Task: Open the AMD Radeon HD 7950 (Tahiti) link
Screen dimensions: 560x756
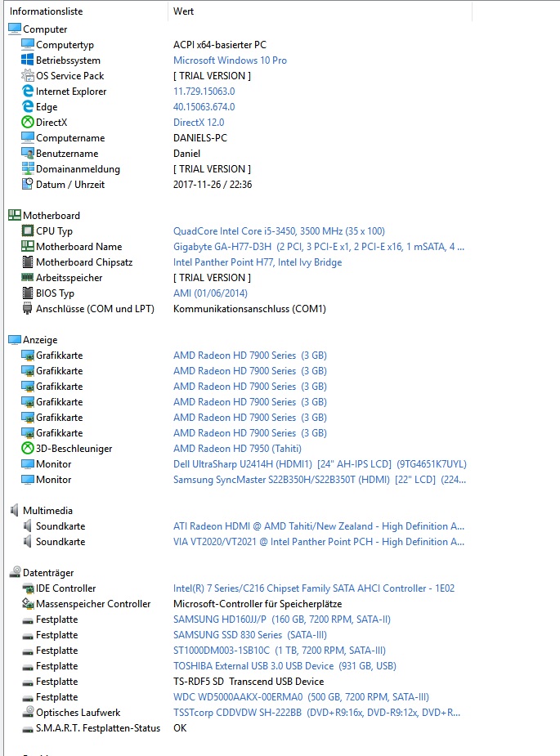Action: coord(237,449)
